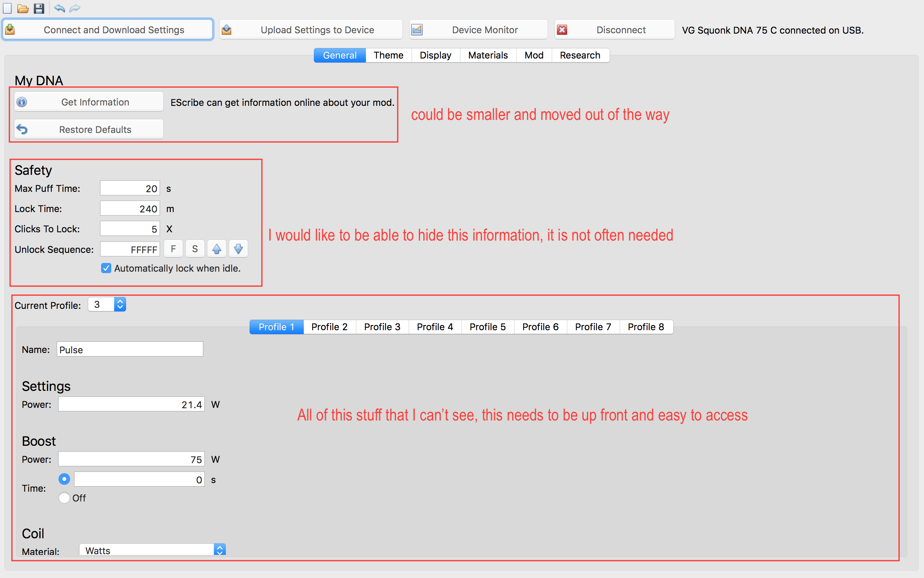
Task: Click the New file icon
Action: tap(7, 8)
